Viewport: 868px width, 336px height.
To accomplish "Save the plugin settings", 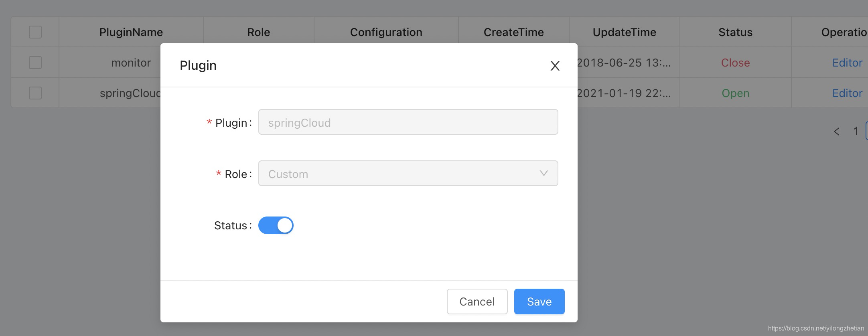I will (539, 302).
